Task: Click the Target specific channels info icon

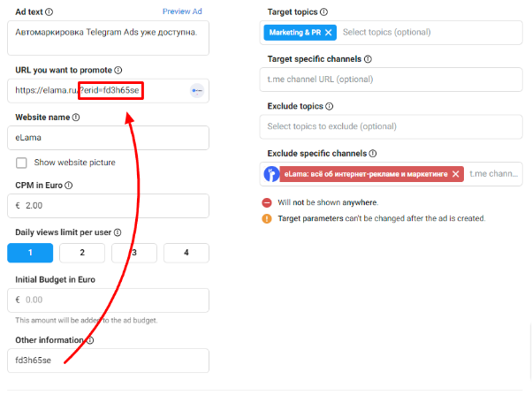Action: tap(368, 59)
